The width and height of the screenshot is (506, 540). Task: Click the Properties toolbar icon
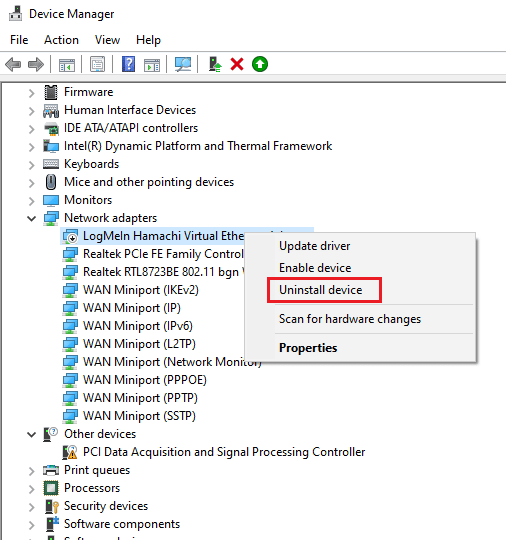(97, 64)
